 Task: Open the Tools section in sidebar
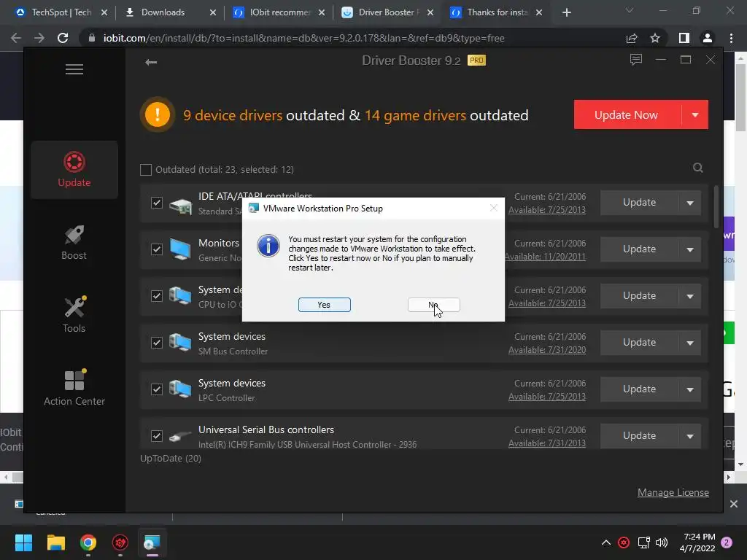74,315
